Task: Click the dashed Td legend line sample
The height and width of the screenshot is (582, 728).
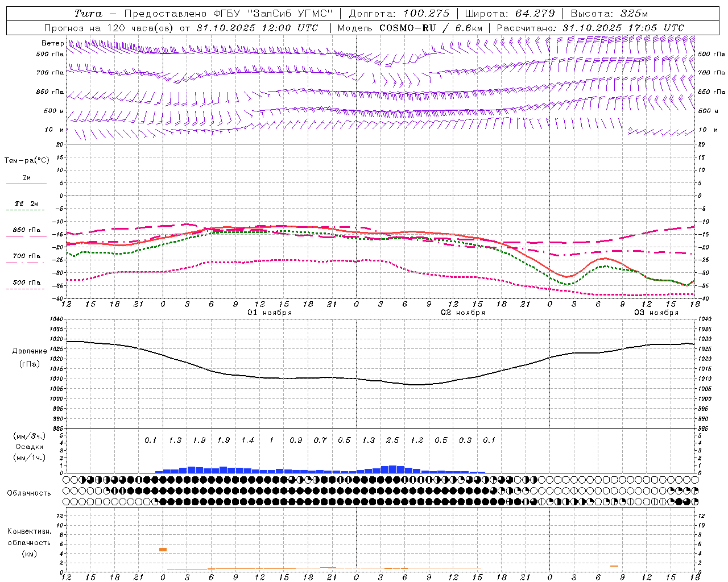Action: (x=26, y=210)
